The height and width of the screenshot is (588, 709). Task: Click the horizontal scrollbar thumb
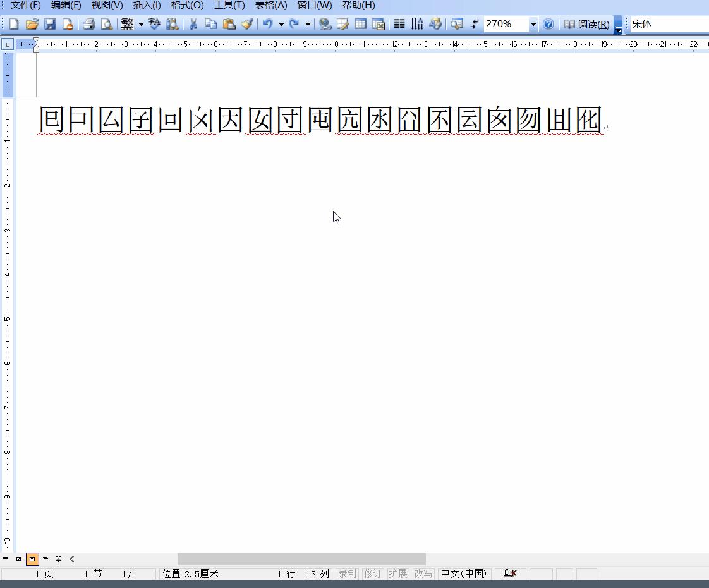(x=301, y=559)
